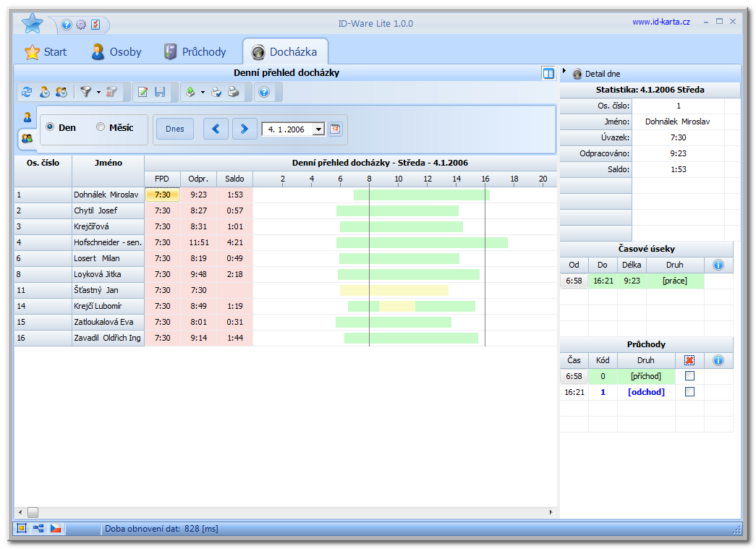Click the info icon in Časové úseky

pos(718,265)
